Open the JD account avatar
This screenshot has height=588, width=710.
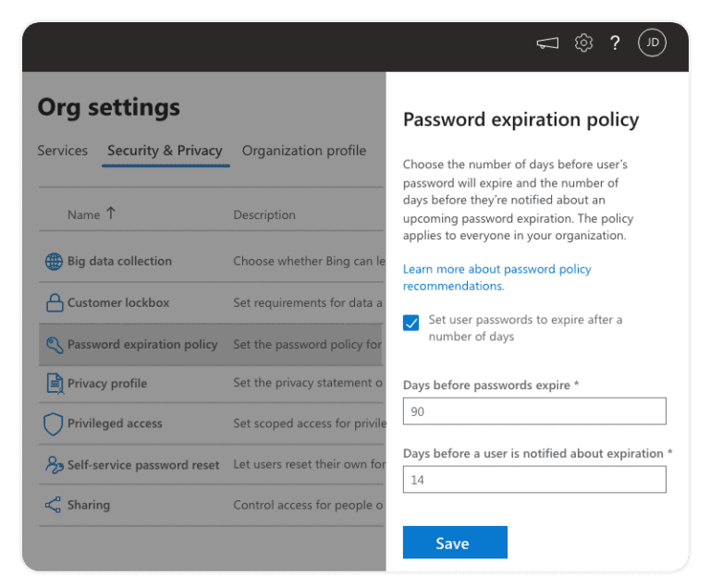[x=652, y=43]
